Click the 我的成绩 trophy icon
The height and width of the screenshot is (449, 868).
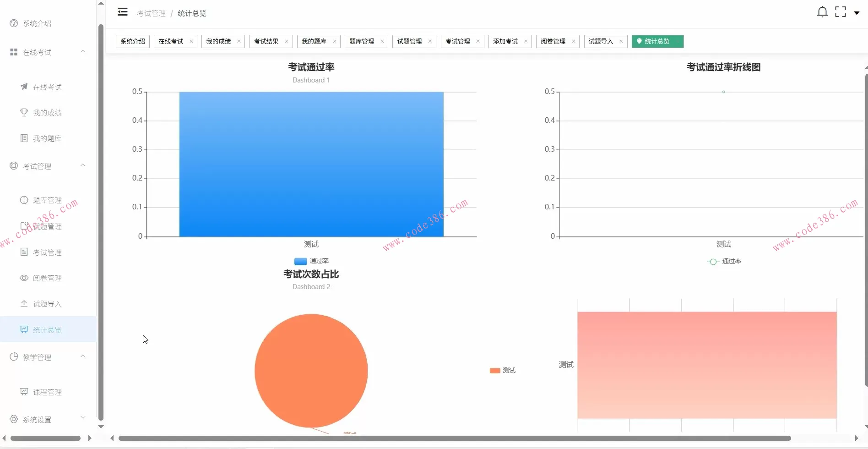pos(24,112)
